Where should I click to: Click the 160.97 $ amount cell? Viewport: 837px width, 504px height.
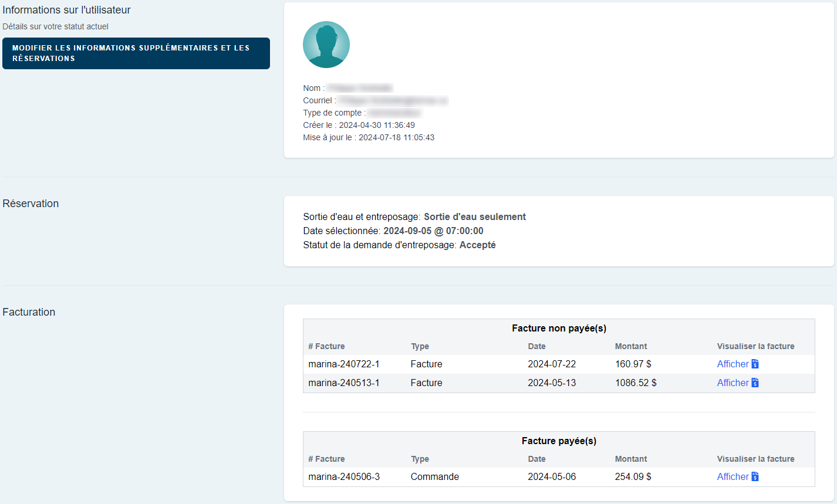(633, 364)
